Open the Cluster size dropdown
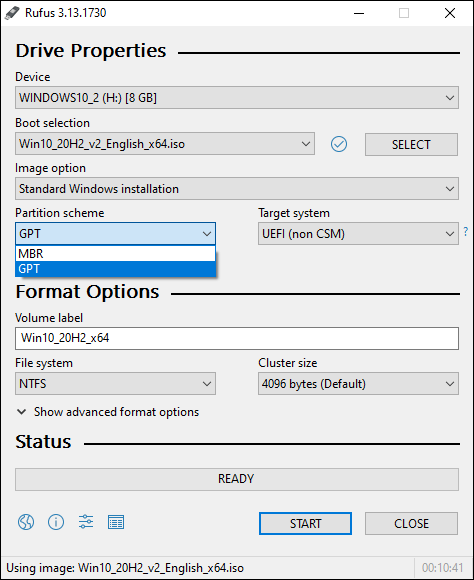The height and width of the screenshot is (580, 474). tap(358, 384)
